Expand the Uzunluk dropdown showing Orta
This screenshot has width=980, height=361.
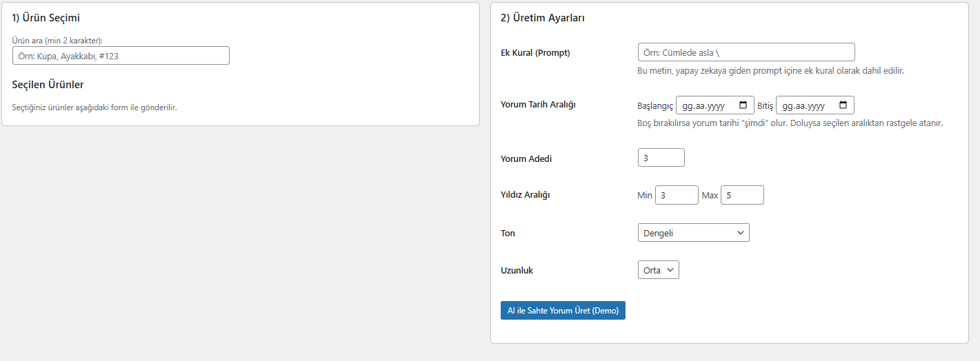(659, 270)
